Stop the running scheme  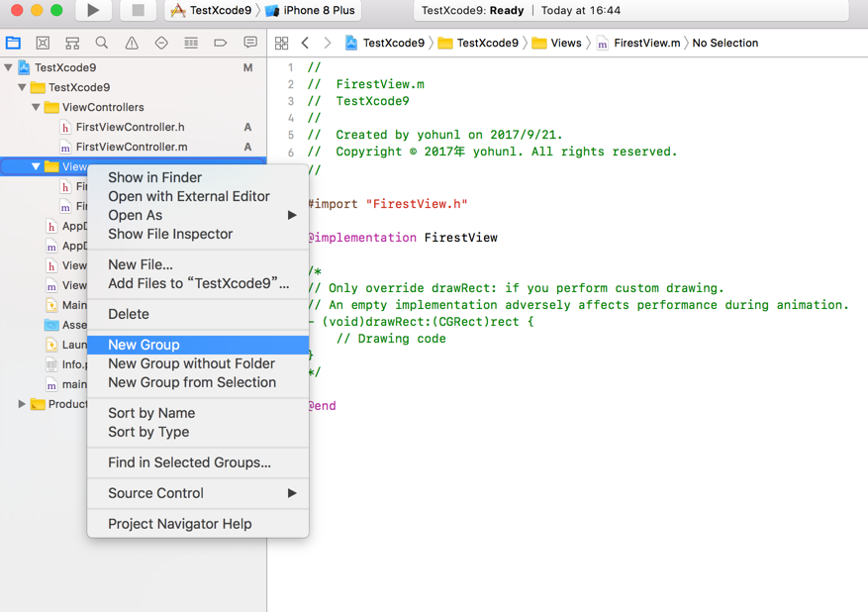pyautogui.click(x=138, y=10)
